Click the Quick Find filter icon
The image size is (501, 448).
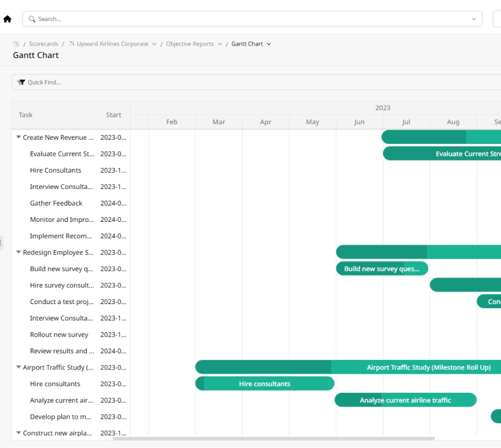[x=21, y=83]
